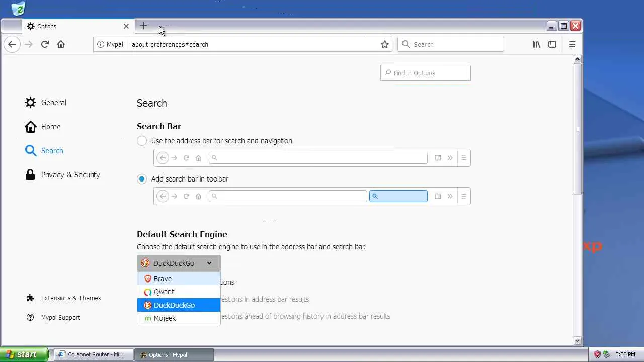Click the Mypal site identity icon
The image size is (644, 362).
101,44
